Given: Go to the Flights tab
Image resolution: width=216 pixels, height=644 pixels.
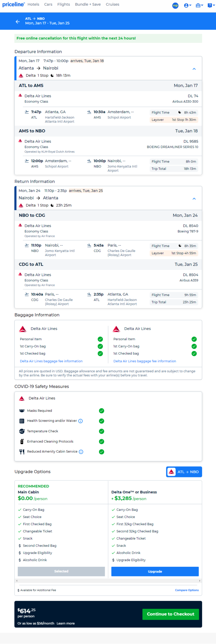Looking at the screenshot, I should tap(64, 5).
